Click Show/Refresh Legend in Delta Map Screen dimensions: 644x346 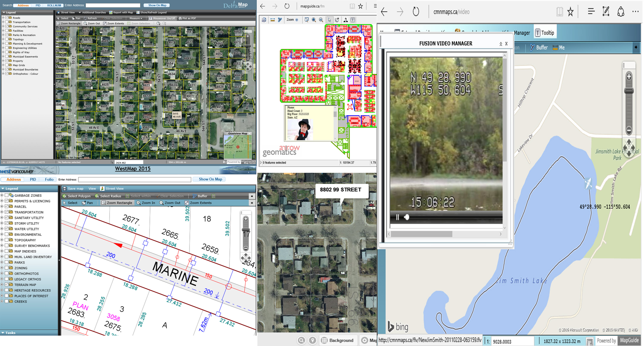152,12
